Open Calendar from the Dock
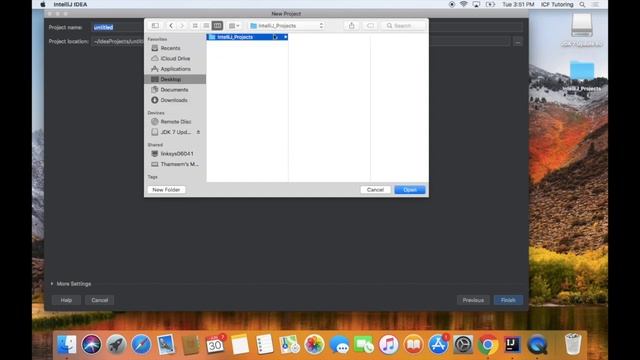Screen dimensions: 640x360 click(215, 344)
